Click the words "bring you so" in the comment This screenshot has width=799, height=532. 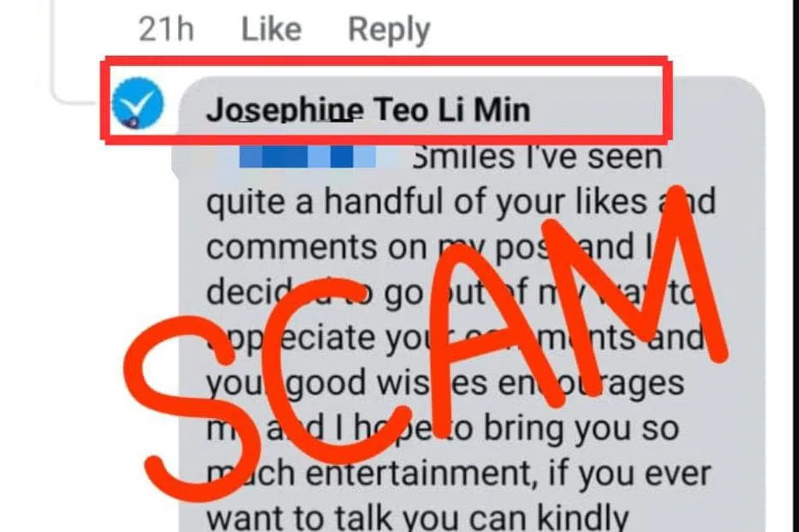pyautogui.click(x=581, y=429)
